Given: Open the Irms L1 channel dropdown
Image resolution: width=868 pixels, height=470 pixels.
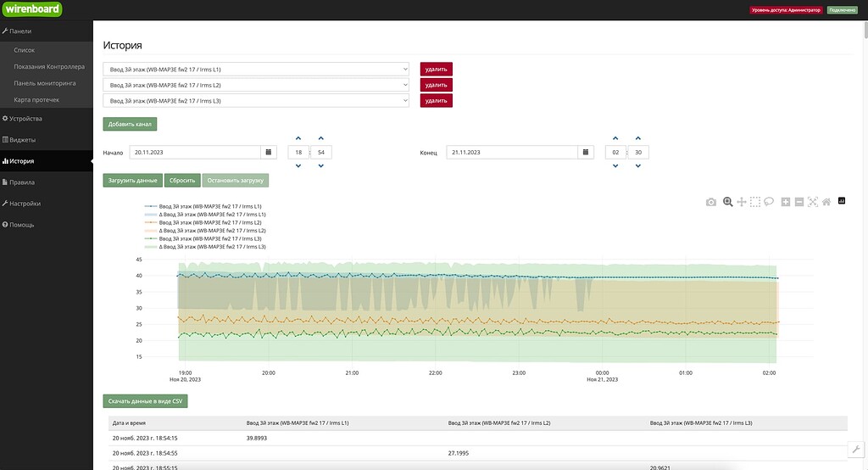Looking at the screenshot, I should pos(256,70).
